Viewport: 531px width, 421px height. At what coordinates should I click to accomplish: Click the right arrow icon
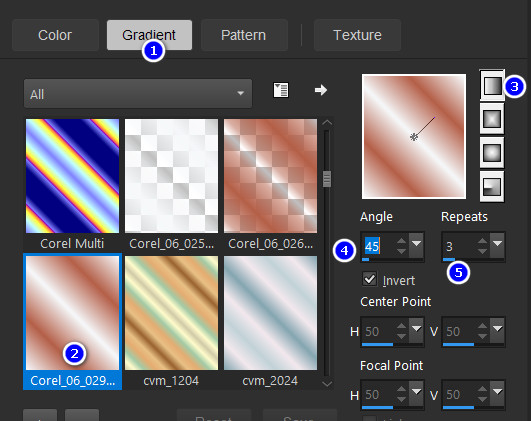coord(321,90)
